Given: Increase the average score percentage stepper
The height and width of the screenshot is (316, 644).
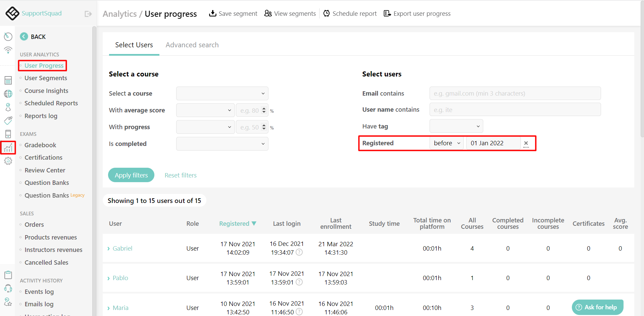Looking at the screenshot, I should tap(264, 108).
